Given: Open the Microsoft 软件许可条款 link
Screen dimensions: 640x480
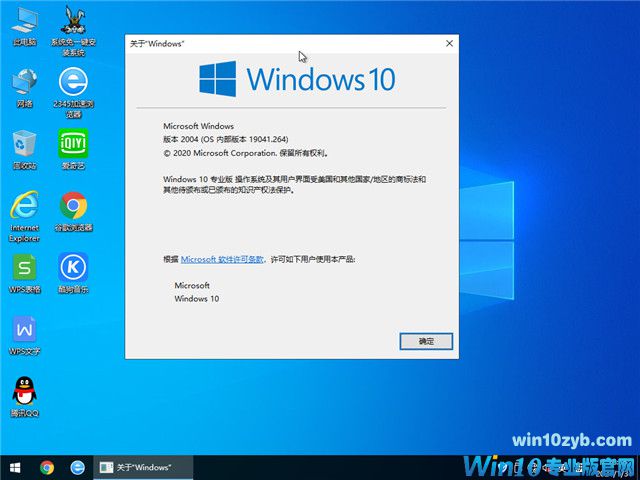Looking at the screenshot, I should click(x=222, y=259).
